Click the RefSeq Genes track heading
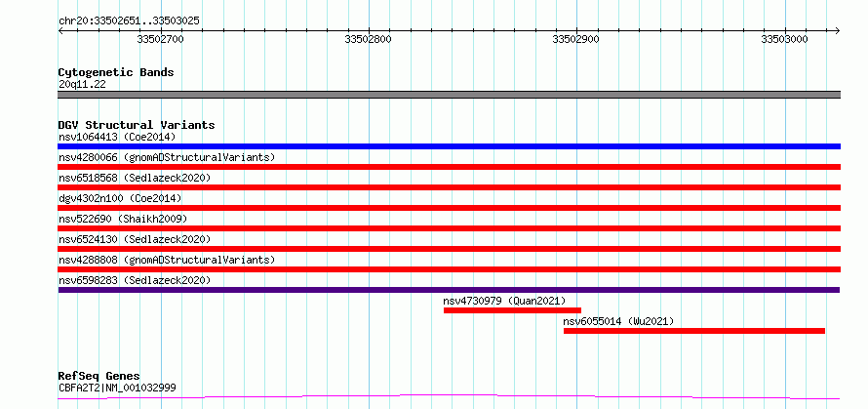Screen dimensions: 868x409 99,376
